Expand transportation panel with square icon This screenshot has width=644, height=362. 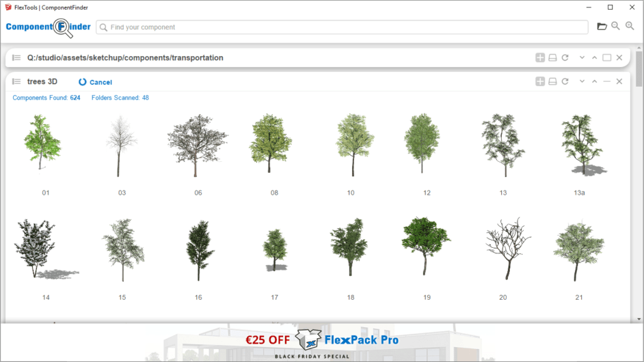[606, 58]
